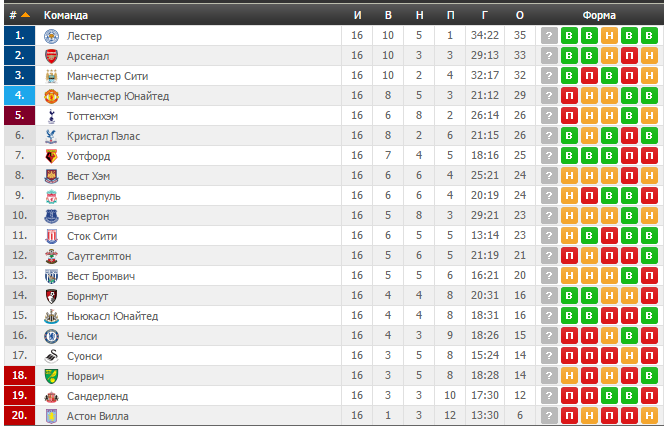Click the Chelsea club crest icon
The image size is (670, 428).
coord(50,336)
